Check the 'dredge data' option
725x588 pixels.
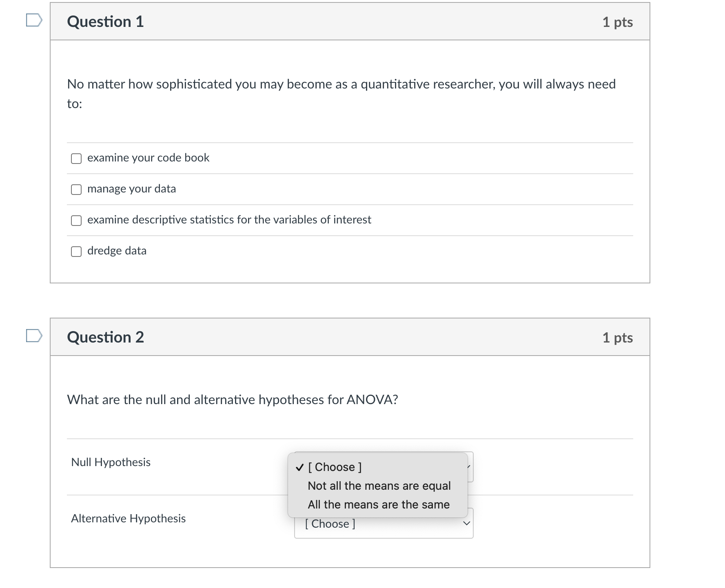(x=76, y=252)
